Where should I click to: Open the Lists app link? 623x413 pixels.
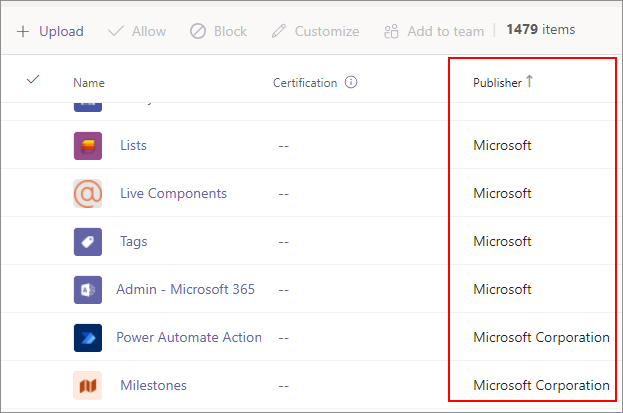coord(133,146)
